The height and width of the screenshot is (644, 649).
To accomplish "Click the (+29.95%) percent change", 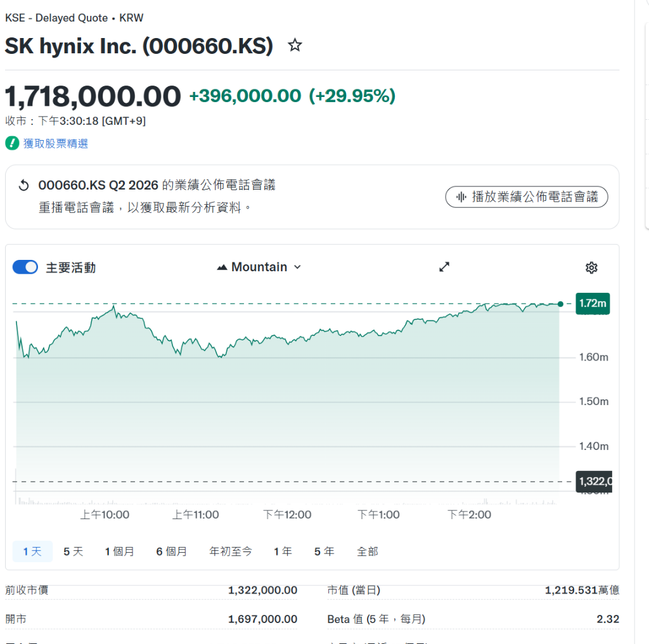I will click(x=352, y=96).
